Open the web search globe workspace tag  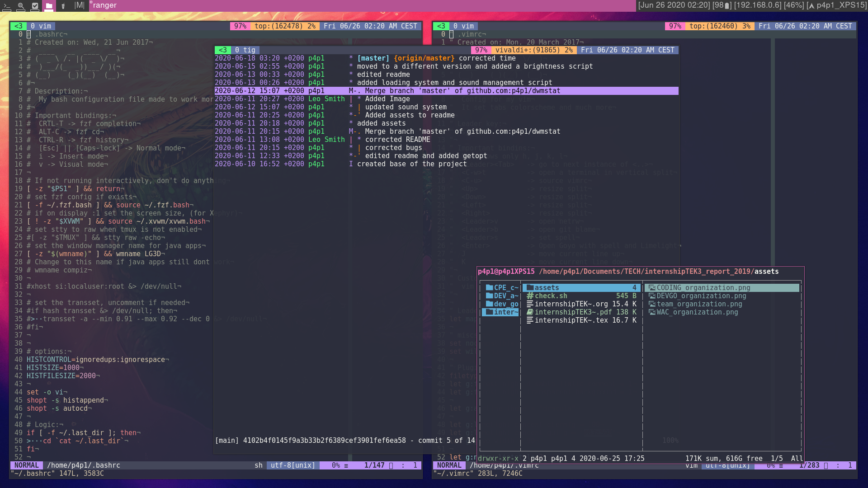tap(21, 6)
